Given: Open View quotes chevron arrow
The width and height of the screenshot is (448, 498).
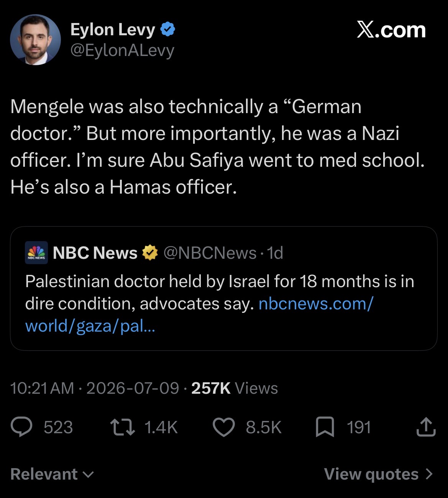Looking at the screenshot, I should [x=429, y=474].
